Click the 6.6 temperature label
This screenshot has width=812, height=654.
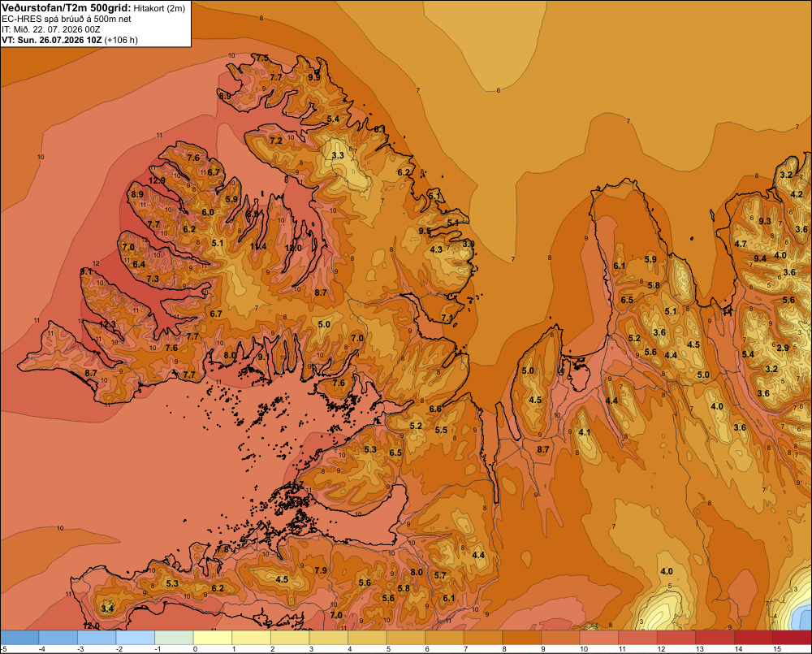pos(435,409)
